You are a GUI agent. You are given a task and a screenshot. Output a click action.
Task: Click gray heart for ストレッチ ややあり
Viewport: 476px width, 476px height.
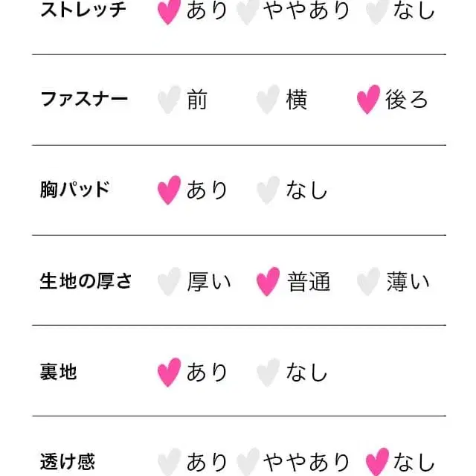pyautogui.click(x=248, y=10)
